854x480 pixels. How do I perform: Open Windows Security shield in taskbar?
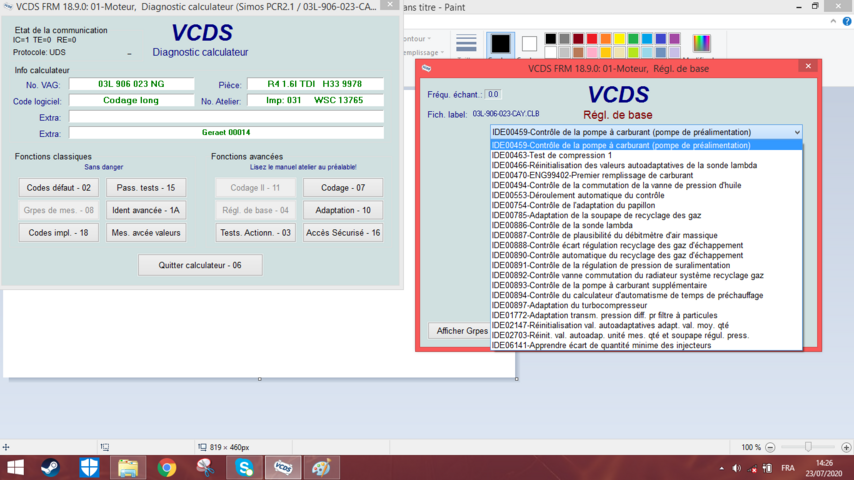point(89,467)
